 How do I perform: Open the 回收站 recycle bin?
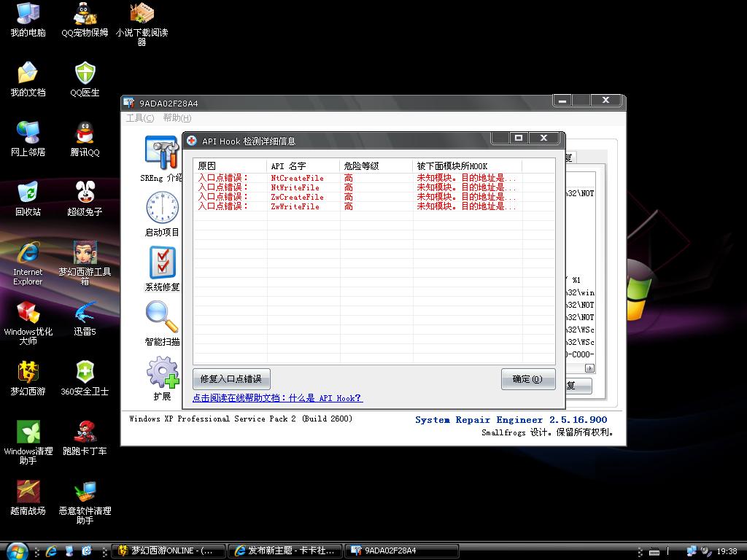(28, 193)
